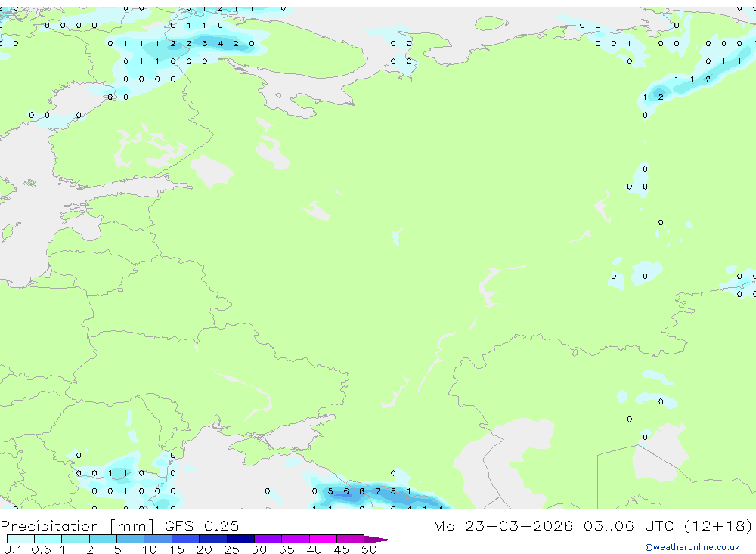
Task: Select the 0.5–1 mm legend color swatch
Action: click(x=48, y=539)
